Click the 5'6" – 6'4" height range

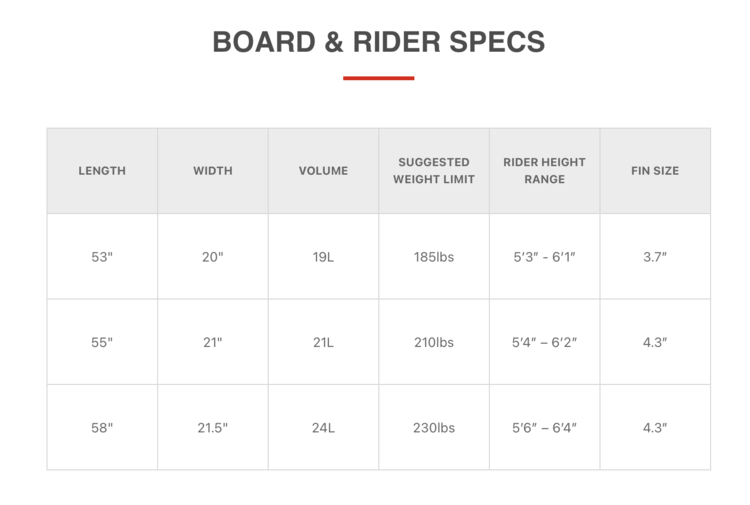click(544, 428)
